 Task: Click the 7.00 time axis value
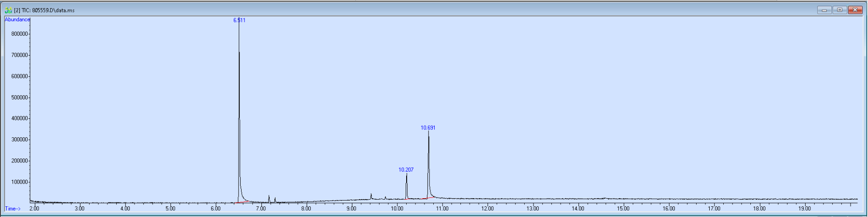pyautogui.click(x=261, y=209)
